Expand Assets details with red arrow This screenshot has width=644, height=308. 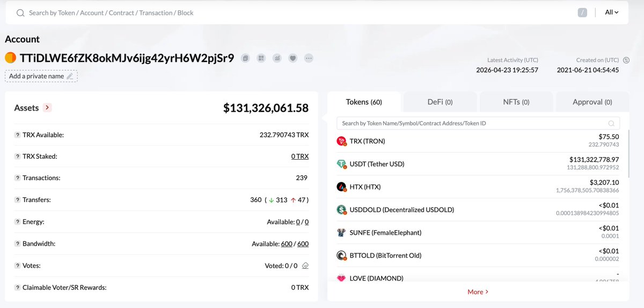click(x=48, y=108)
